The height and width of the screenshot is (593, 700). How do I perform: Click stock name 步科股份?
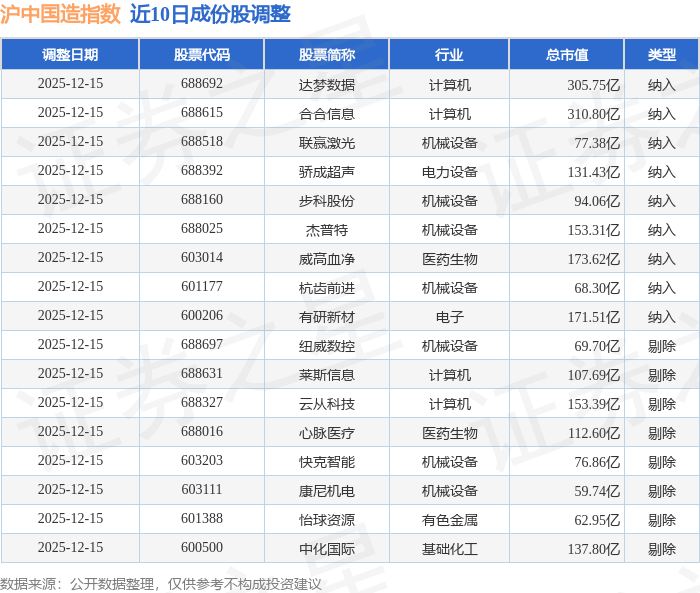(x=327, y=200)
